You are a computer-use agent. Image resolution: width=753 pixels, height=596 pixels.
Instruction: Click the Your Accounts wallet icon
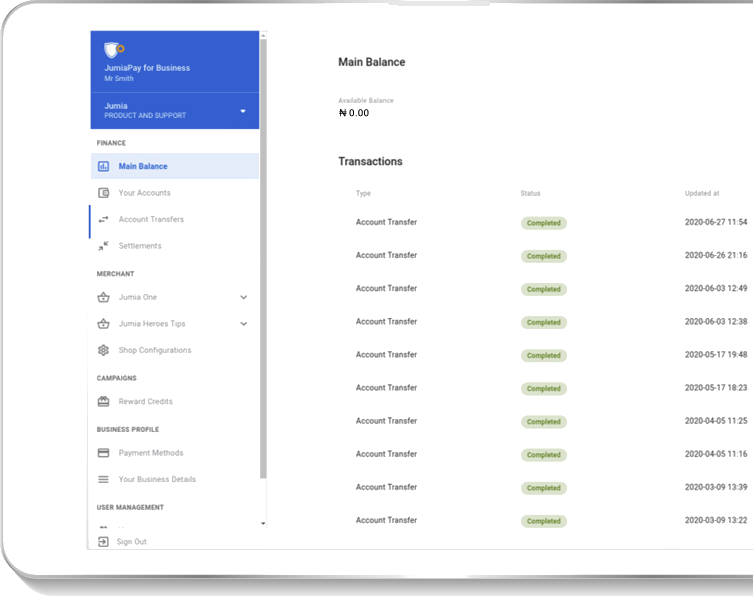click(103, 193)
